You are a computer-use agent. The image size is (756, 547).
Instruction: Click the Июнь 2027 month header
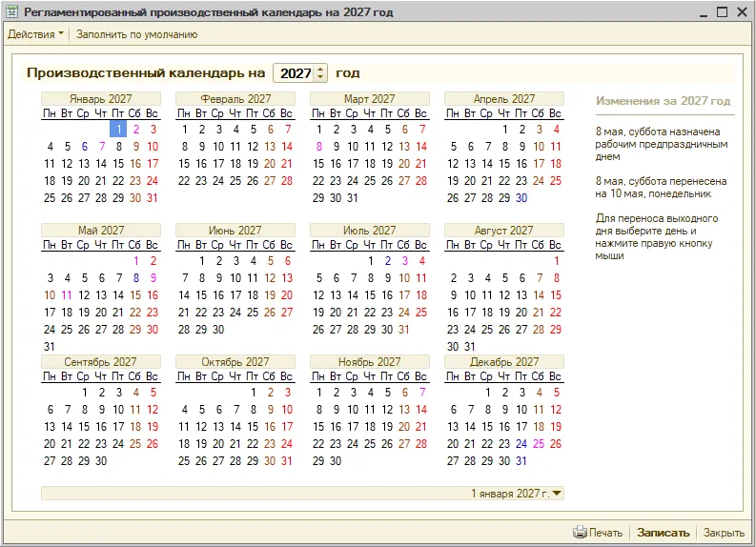[235, 231]
